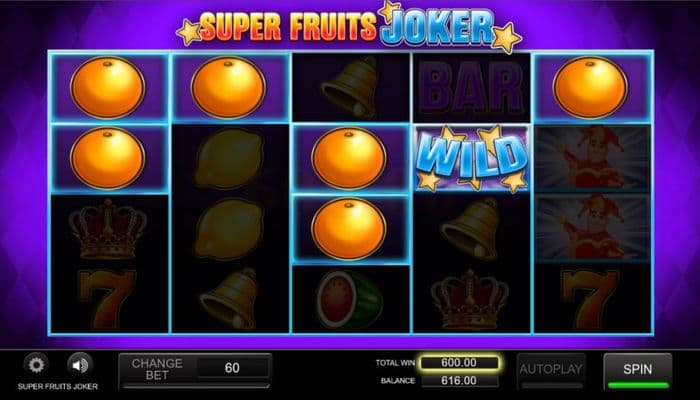
Task: Open the settings gear icon
Action: (36, 365)
